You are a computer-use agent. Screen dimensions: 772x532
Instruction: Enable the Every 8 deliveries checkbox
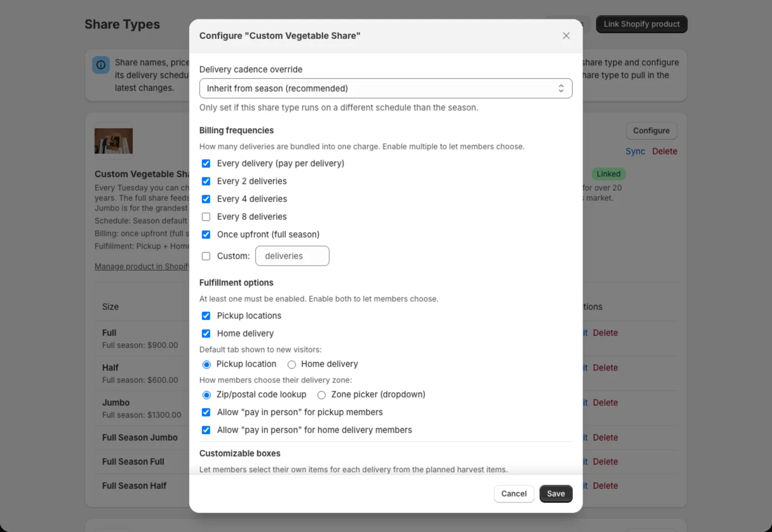coord(206,217)
